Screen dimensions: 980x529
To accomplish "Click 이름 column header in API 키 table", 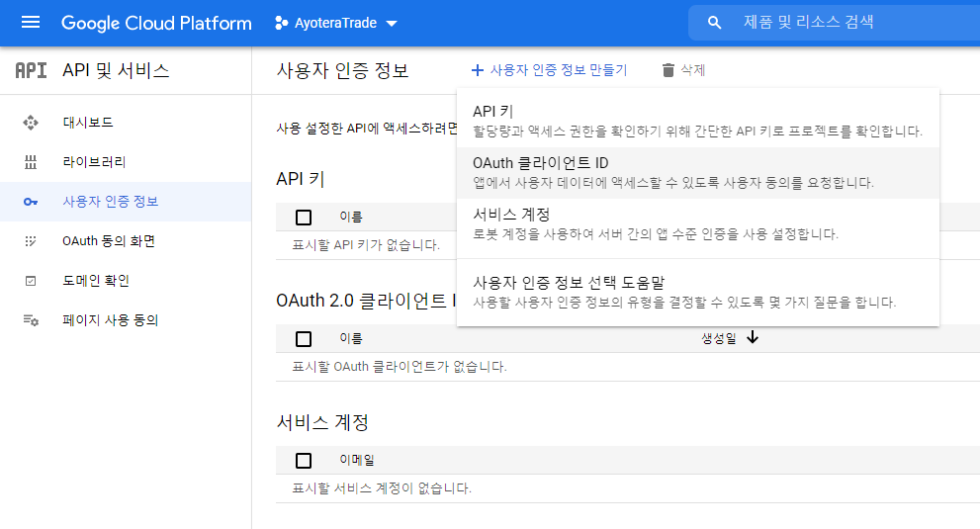I will click(351, 217).
